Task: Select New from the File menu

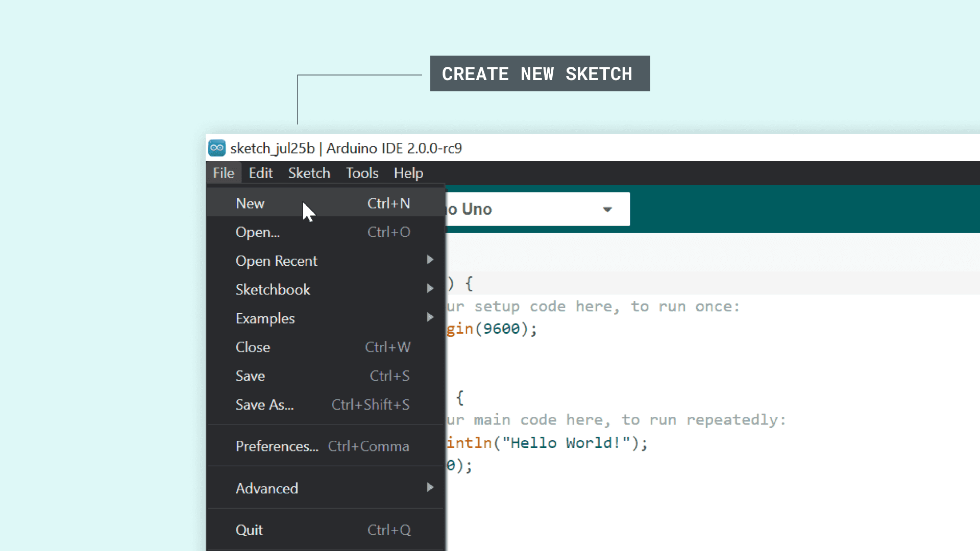Action: tap(250, 203)
